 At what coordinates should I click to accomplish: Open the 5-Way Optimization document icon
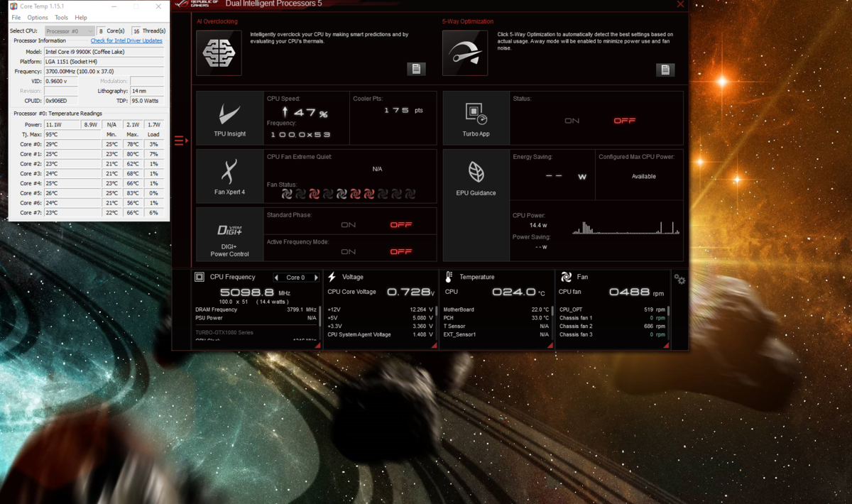coord(665,70)
